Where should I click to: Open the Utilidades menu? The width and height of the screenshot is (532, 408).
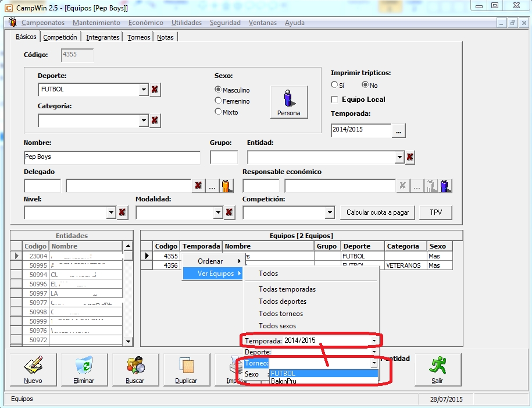[x=187, y=23]
